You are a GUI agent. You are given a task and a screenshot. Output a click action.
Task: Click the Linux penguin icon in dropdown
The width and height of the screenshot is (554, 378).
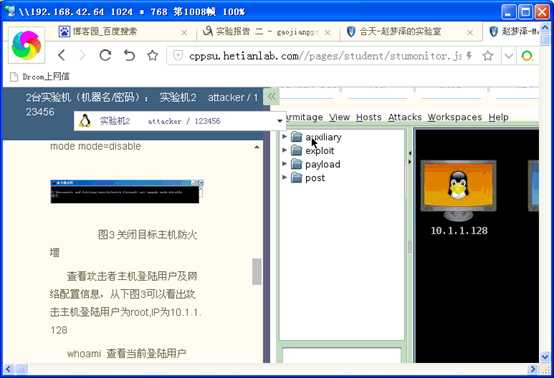click(x=85, y=121)
